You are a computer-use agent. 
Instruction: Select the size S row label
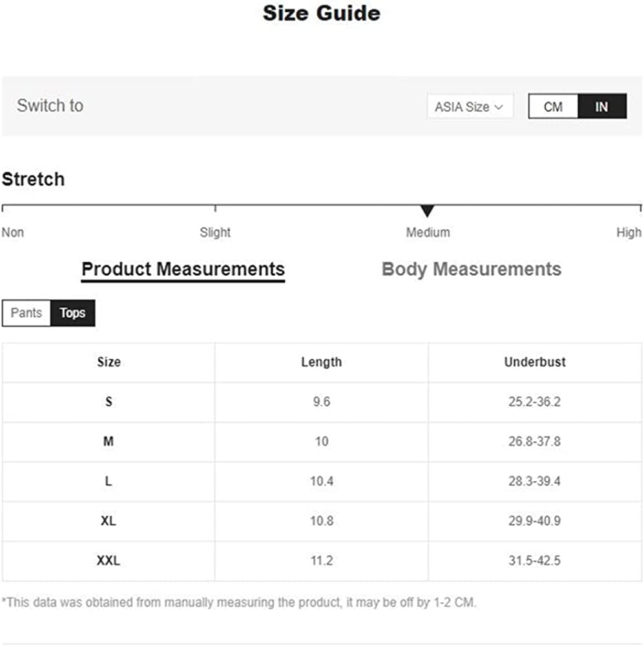[x=109, y=402]
